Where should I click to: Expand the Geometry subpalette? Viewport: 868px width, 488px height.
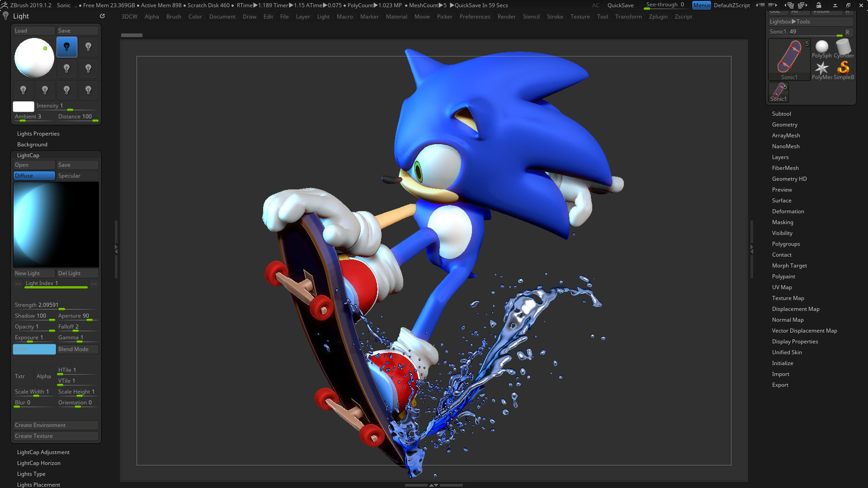click(785, 125)
